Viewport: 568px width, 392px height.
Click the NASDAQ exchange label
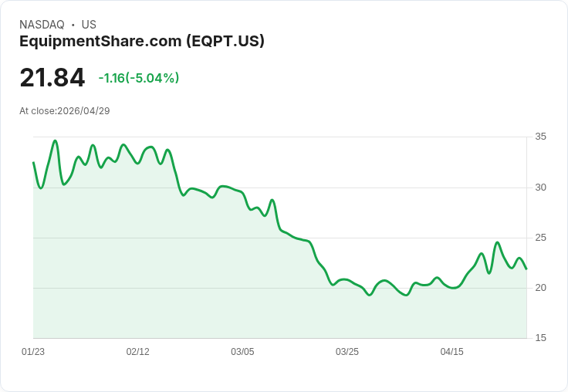(x=42, y=25)
